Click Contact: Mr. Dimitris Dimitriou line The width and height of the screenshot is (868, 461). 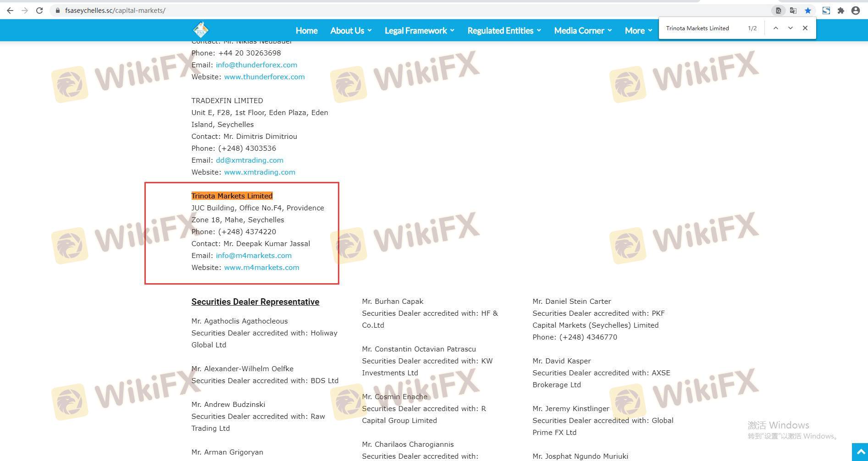click(x=244, y=137)
